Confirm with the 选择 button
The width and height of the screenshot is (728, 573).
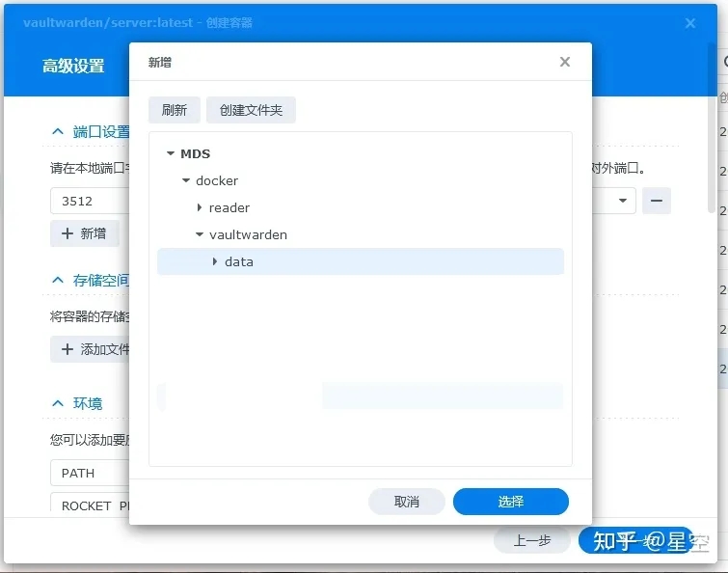[x=511, y=502]
